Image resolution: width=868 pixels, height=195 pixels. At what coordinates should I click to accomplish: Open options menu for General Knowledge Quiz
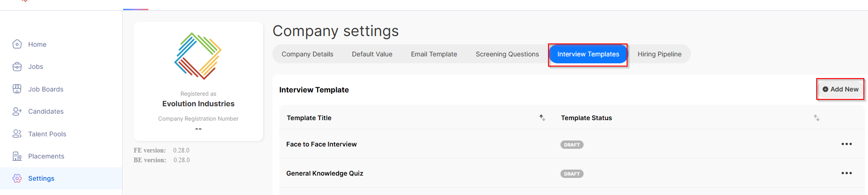pos(846,173)
